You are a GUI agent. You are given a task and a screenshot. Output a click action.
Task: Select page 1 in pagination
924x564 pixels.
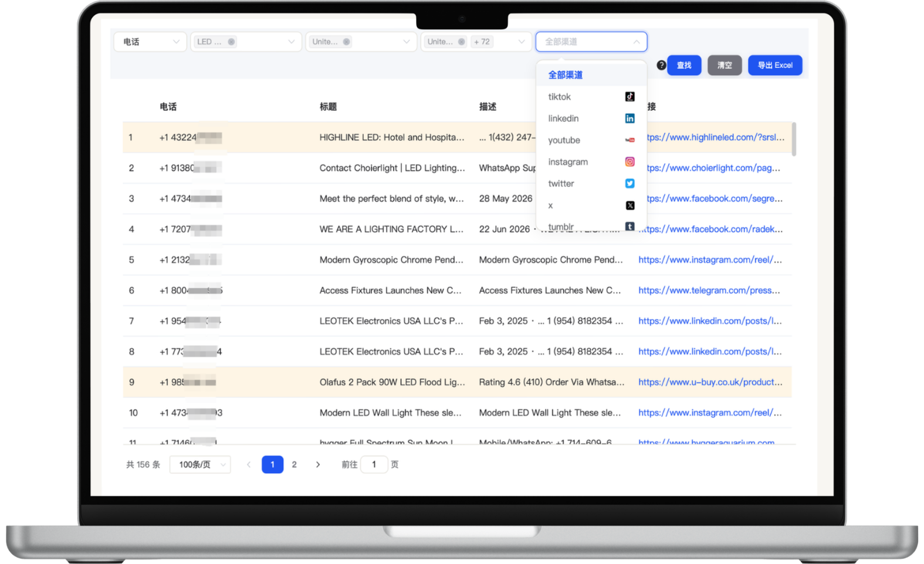pyautogui.click(x=272, y=464)
